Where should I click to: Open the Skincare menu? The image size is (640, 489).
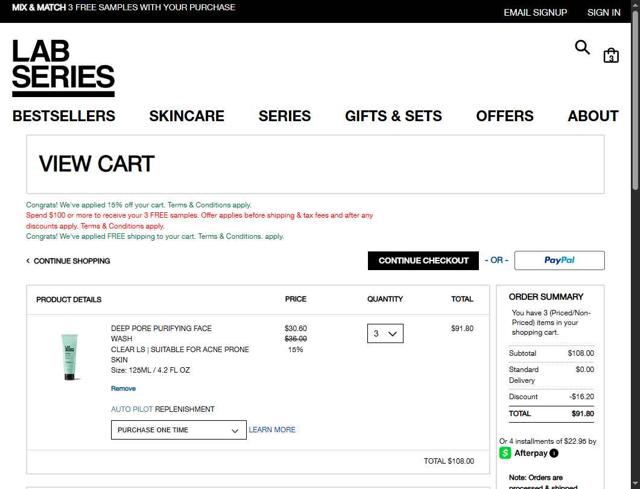point(187,116)
